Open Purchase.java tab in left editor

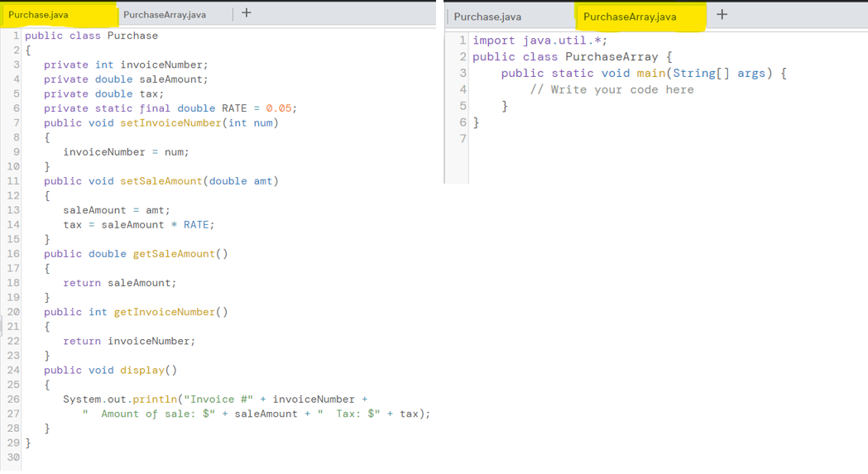(x=38, y=15)
